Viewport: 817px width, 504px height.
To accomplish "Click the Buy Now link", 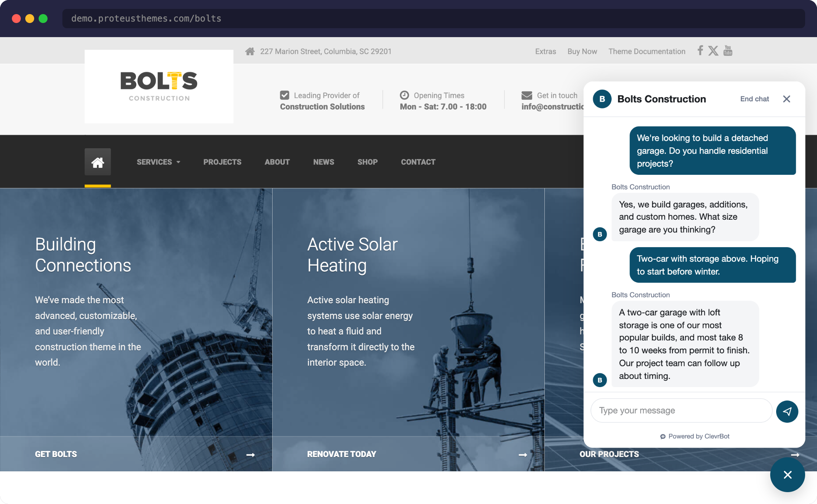I will [582, 52].
